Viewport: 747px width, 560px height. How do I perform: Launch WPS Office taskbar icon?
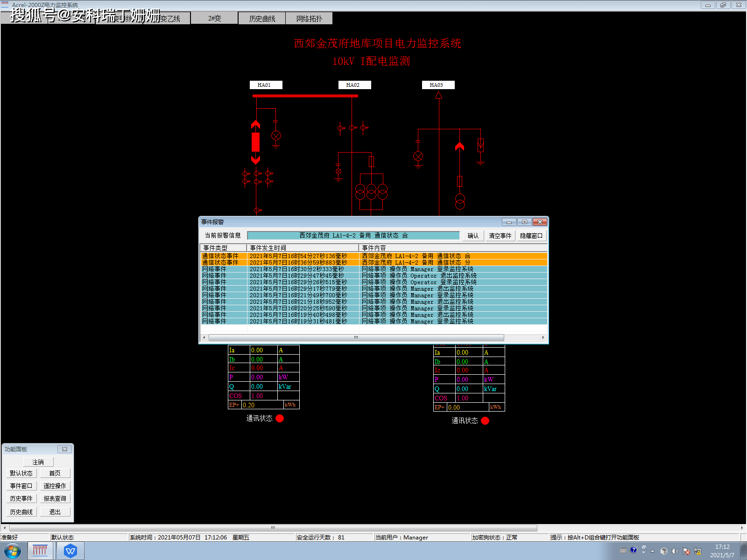pos(70,551)
